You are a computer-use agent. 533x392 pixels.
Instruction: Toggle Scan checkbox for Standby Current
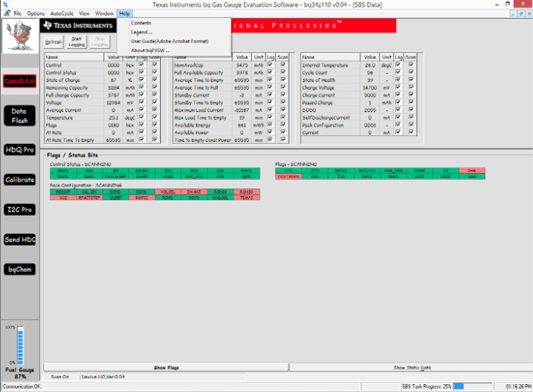pyautogui.click(x=282, y=94)
